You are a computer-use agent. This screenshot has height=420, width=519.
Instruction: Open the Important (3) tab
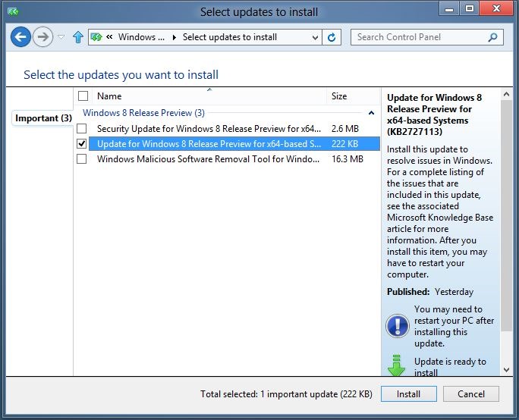coord(43,118)
